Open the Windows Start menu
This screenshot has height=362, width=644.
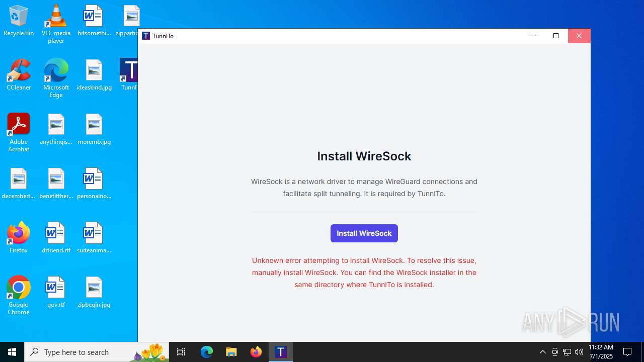tap(12, 352)
